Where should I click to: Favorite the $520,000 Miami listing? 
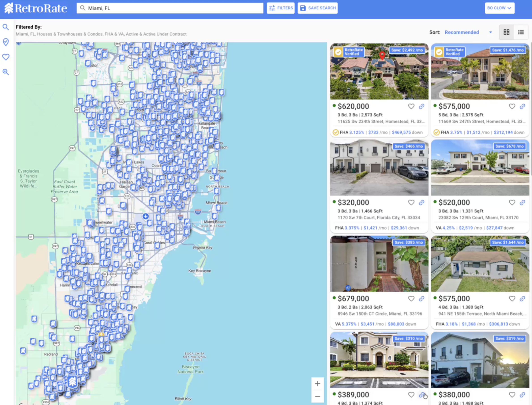click(512, 202)
